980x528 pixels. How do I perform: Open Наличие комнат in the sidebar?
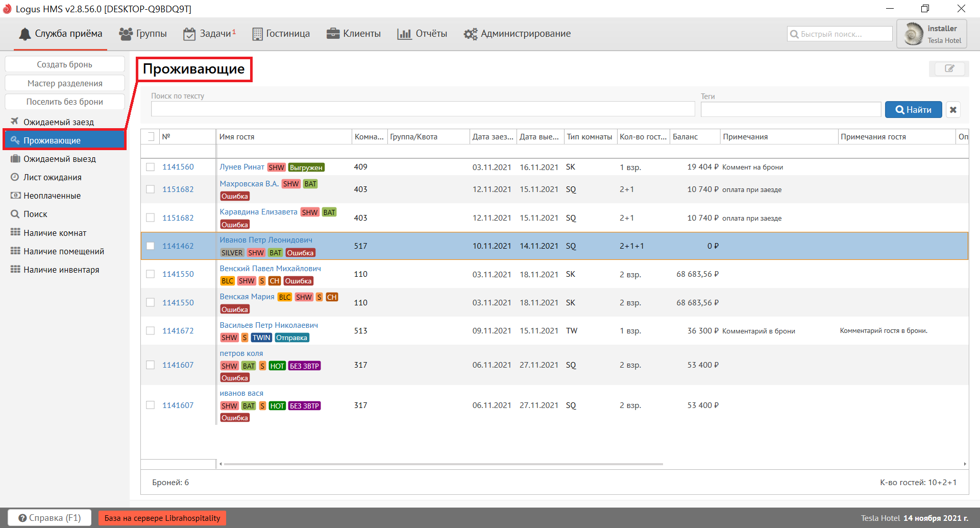(55, 233)
